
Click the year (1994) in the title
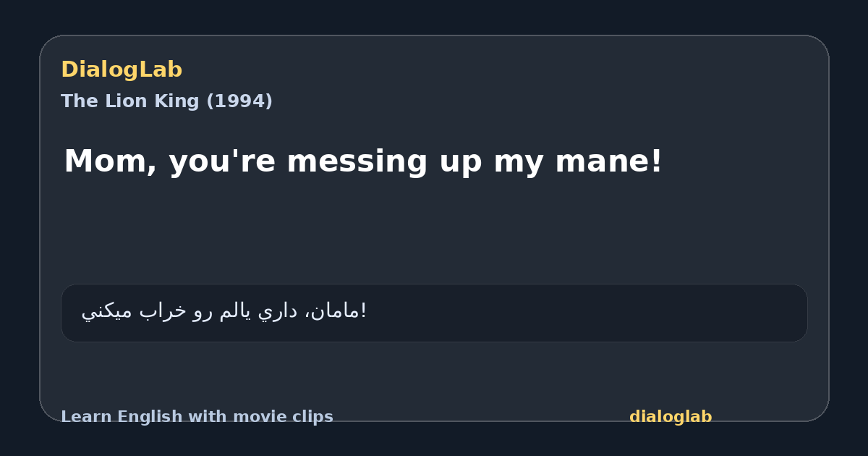[239, 101]
